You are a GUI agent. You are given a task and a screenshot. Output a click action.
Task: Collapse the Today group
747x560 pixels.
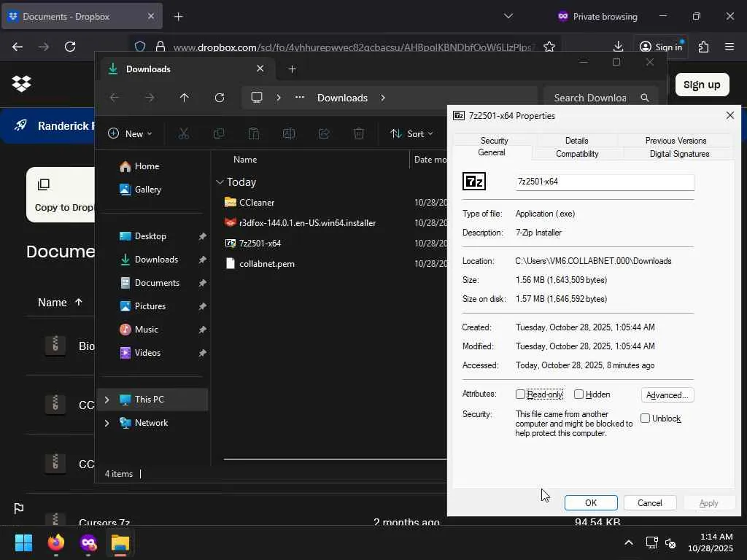pos(220,182)
